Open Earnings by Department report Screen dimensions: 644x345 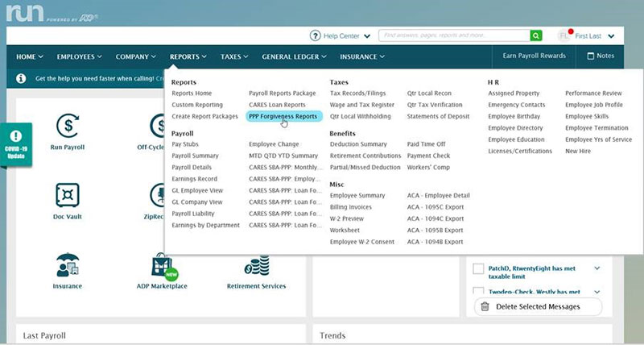(x=206, y=226)
